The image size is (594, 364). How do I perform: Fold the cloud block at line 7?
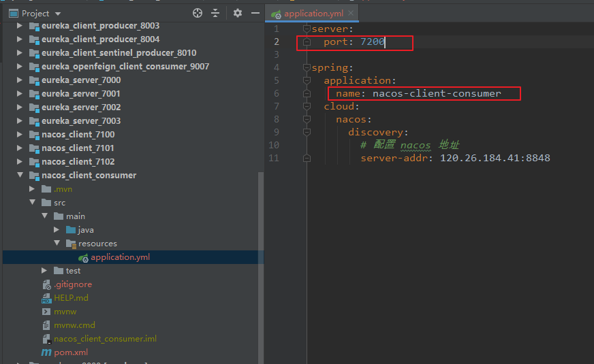click(307, 106)
